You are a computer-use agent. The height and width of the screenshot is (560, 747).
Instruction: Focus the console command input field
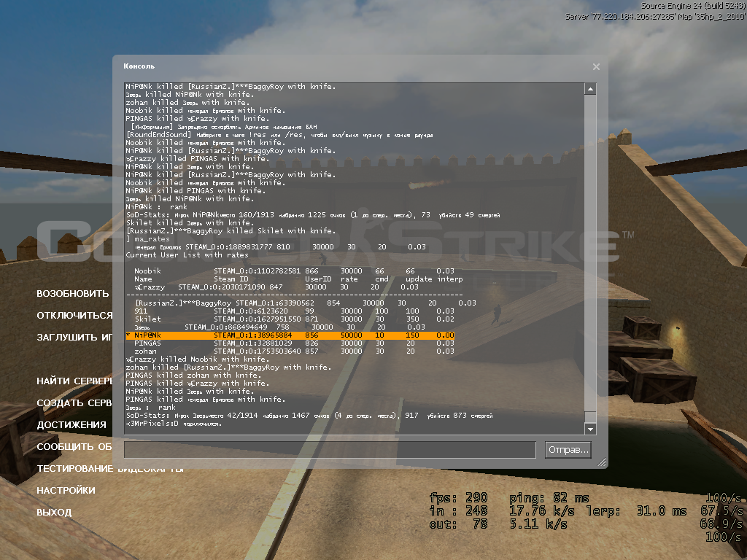click(330, 449)
